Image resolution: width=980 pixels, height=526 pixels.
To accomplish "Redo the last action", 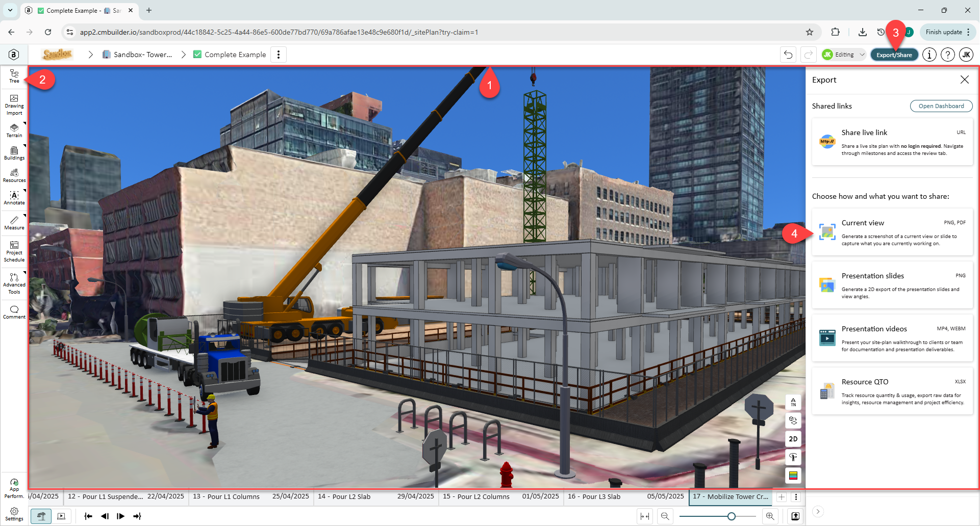I will pos(809,55).
